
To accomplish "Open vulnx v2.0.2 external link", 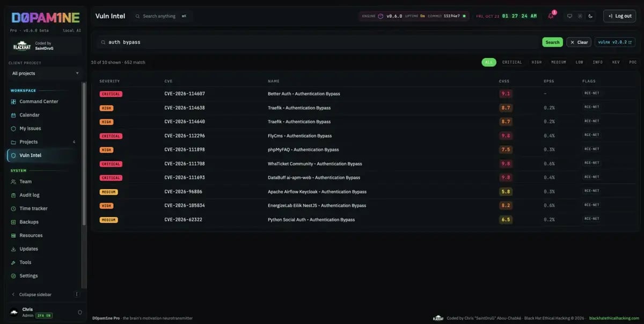I will click(x=615, y=42).
